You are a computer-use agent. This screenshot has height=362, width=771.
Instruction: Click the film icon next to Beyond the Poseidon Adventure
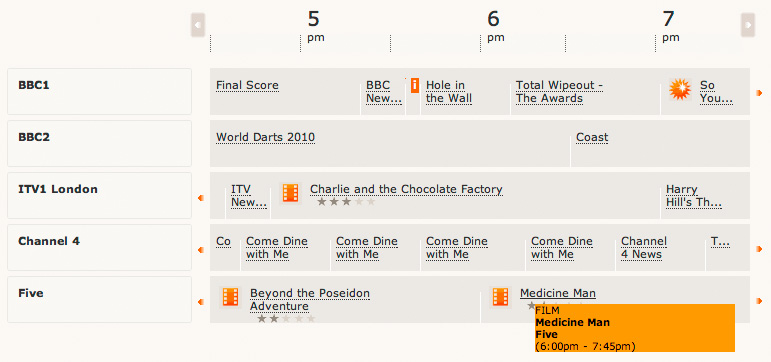click(230, 297)
